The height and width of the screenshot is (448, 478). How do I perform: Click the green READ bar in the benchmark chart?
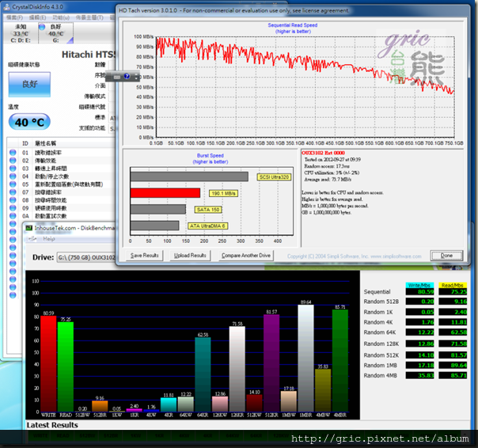66,367
